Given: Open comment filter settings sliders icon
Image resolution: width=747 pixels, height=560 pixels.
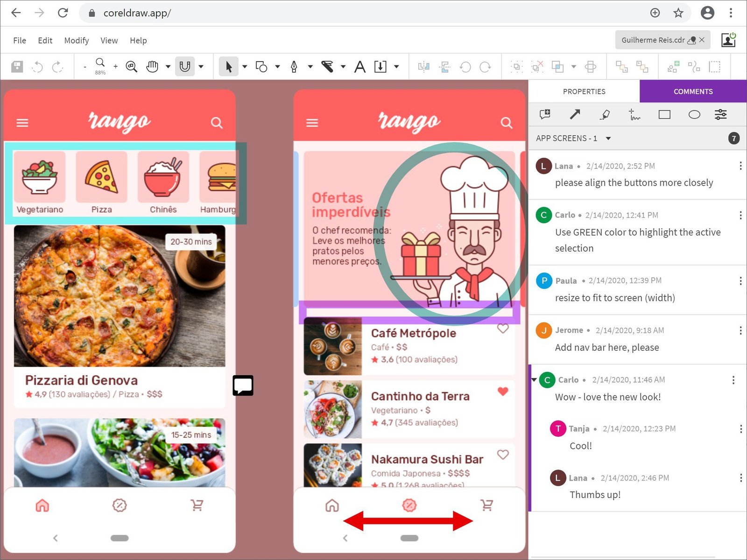Looking at the screenshot, I should [720, 114].
